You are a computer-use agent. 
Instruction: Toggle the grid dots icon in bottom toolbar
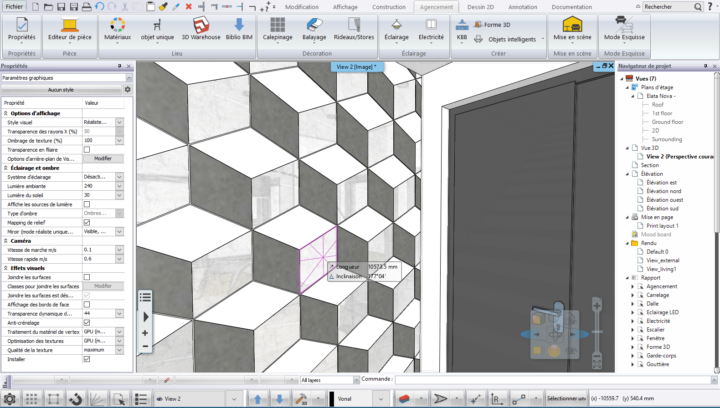pyautogui.click(x=31, y=399)
